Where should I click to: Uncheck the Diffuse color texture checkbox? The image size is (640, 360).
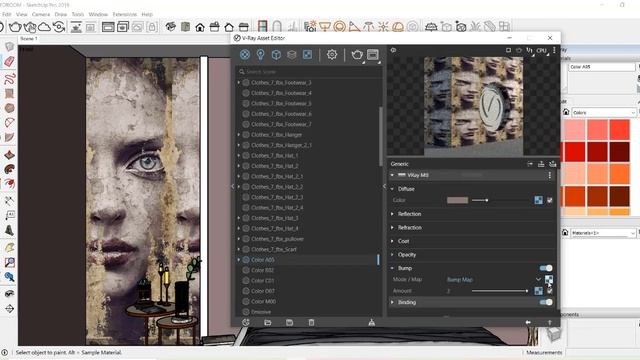coord(550,200)
